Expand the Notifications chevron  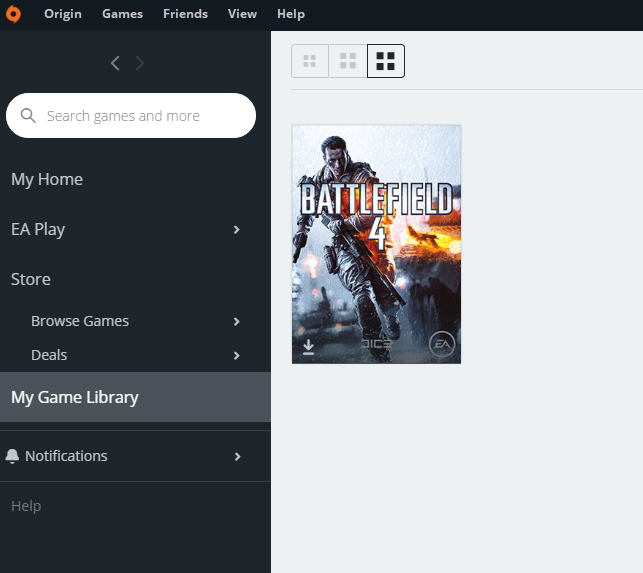[237, 457]
